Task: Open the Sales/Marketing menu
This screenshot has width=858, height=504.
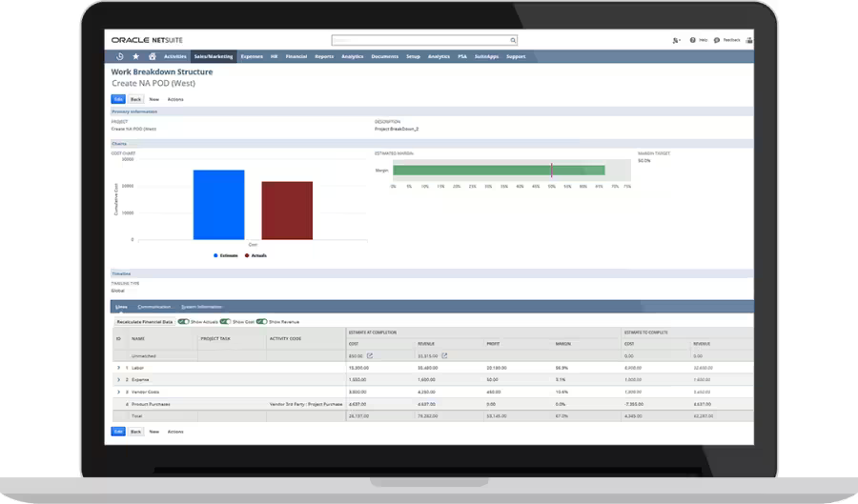Action: [x=214, y=56]
